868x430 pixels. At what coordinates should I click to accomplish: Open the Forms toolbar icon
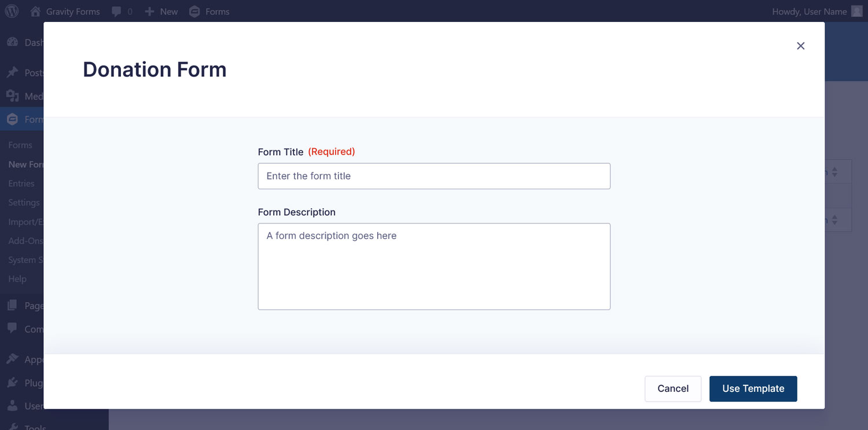pos(195,12)
